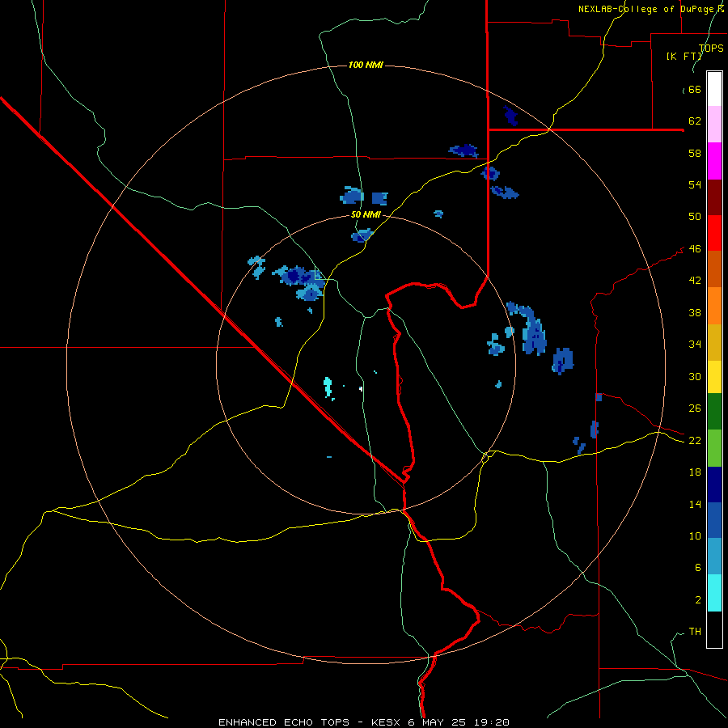This screenshot has height=728, width=728.
Task: Select the bright orange legend swatch
Action: click(714, 306)
